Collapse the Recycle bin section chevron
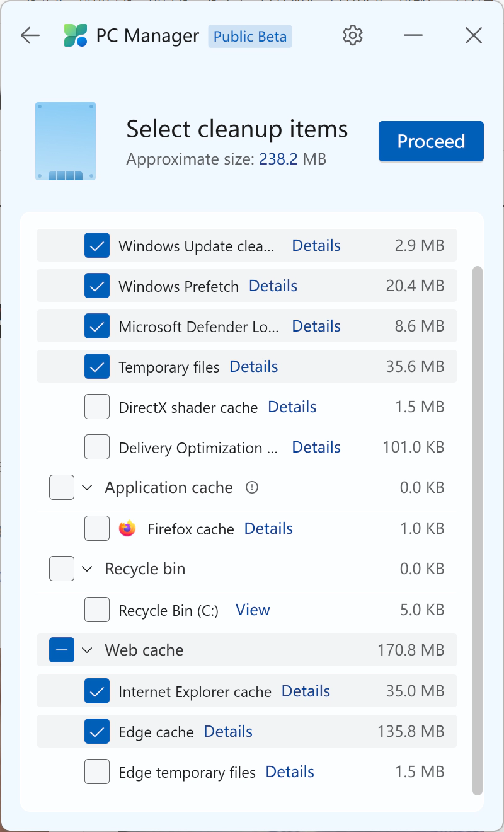Viewport: 504px width, 832px height. (x=87, y=569)
